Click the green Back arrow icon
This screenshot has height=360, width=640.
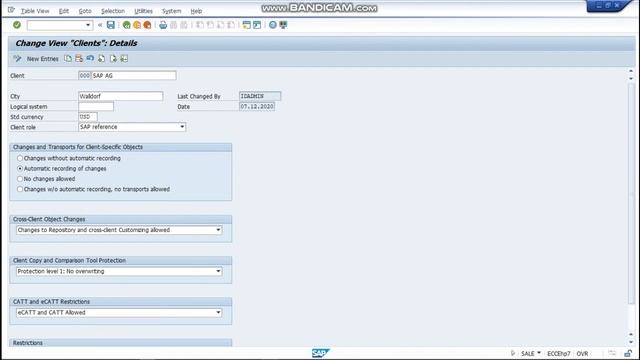[x=127, y=25]
